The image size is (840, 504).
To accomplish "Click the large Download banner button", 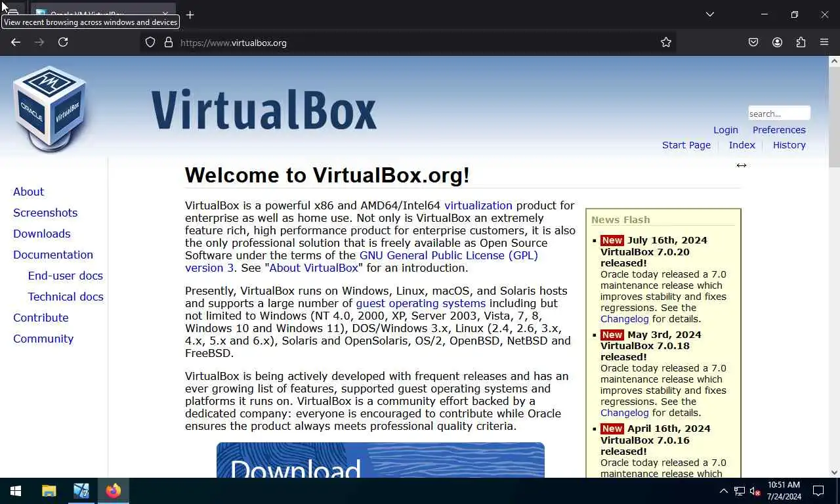I will 381,460.
